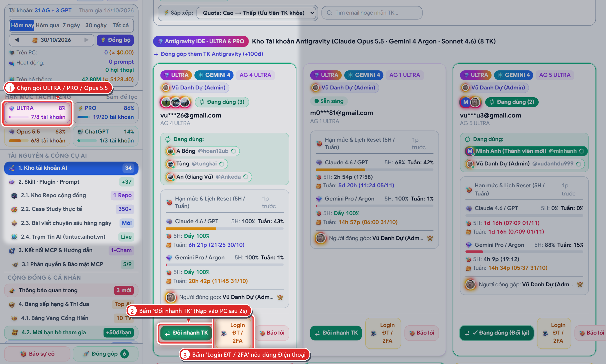Open 4.1. Bảng Vàng Cống Hiến
606x364 pixels.
[71, 318]
